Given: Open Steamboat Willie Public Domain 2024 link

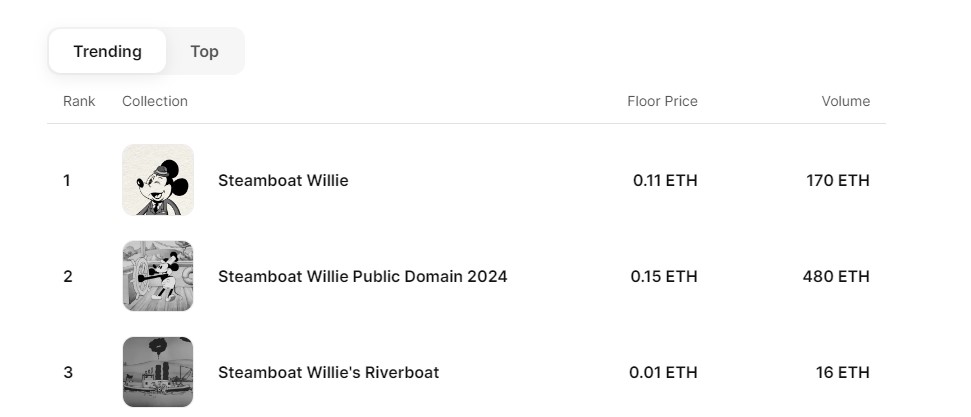Looking at the screenshot, I should [x=362, y=276].
